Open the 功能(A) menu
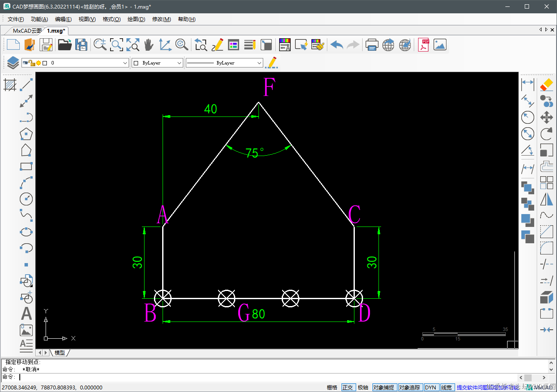Image resolution: width=557 pixels, height=392 pixels. [x=40, y=19]
